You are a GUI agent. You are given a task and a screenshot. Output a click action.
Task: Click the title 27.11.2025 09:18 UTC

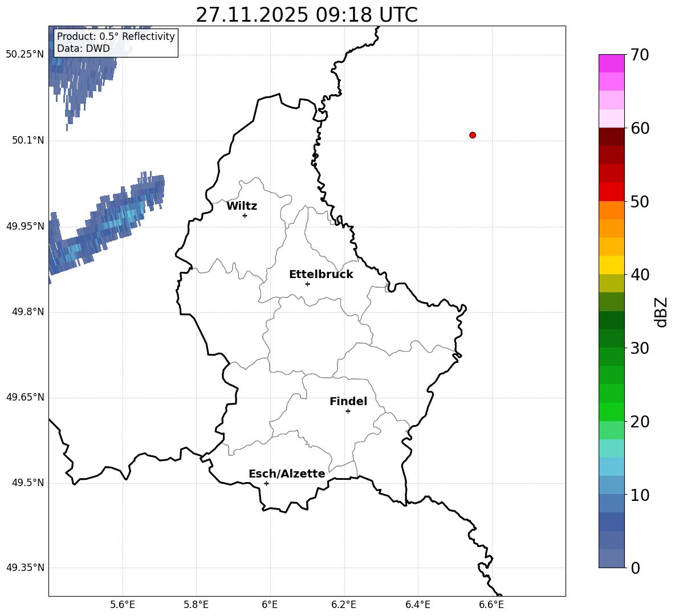click(307, 15)
